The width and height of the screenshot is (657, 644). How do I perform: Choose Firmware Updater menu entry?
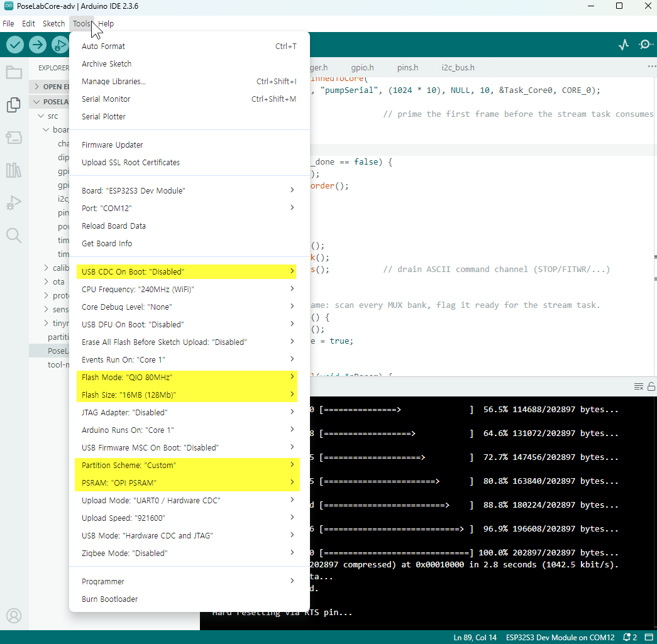point(189,145)
